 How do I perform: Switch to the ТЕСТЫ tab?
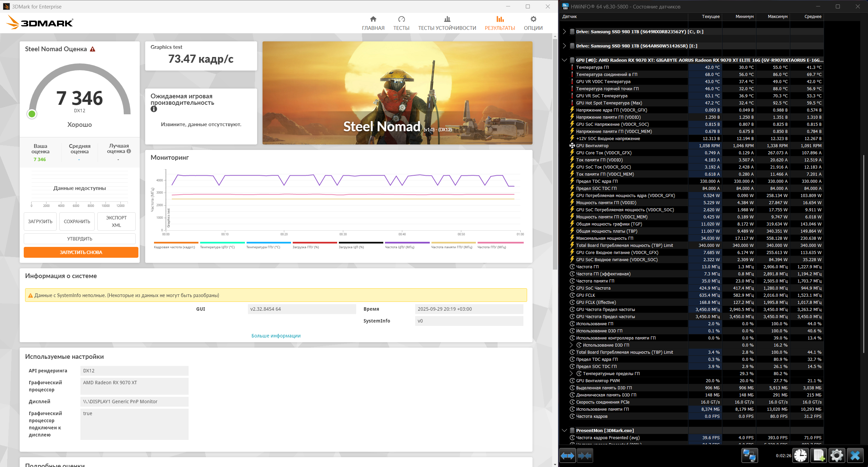tap(401, 23)
